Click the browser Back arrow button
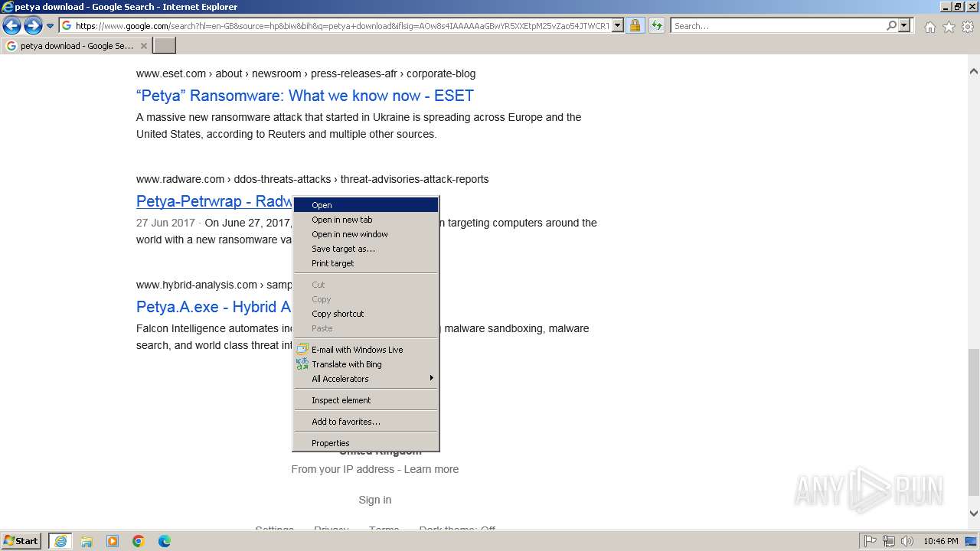 click(x=11, y=26)
